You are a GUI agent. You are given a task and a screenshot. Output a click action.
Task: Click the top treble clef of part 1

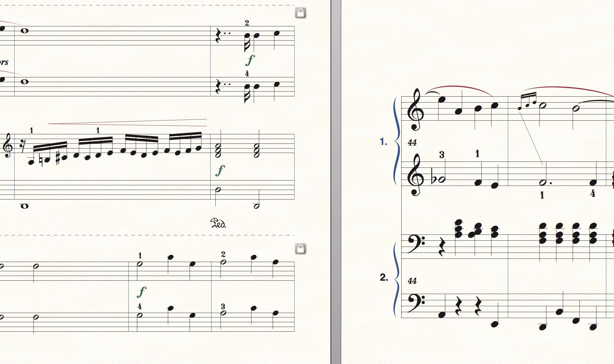point(416,110)
